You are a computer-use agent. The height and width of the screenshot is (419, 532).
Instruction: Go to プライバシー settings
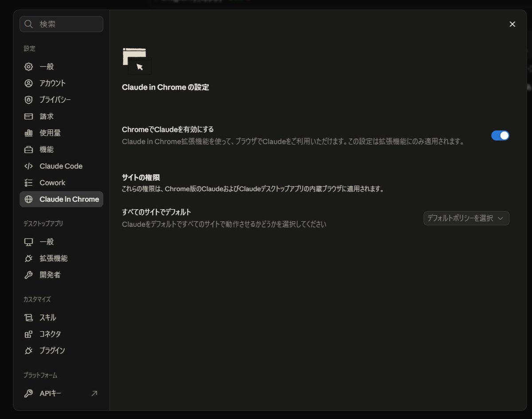[x=61, y=100]
